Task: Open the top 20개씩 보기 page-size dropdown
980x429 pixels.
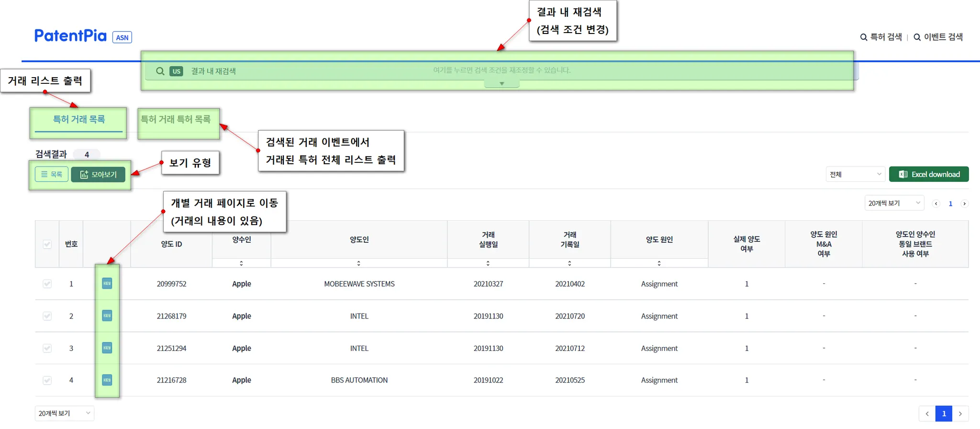Action: click(x=894, y=203)
